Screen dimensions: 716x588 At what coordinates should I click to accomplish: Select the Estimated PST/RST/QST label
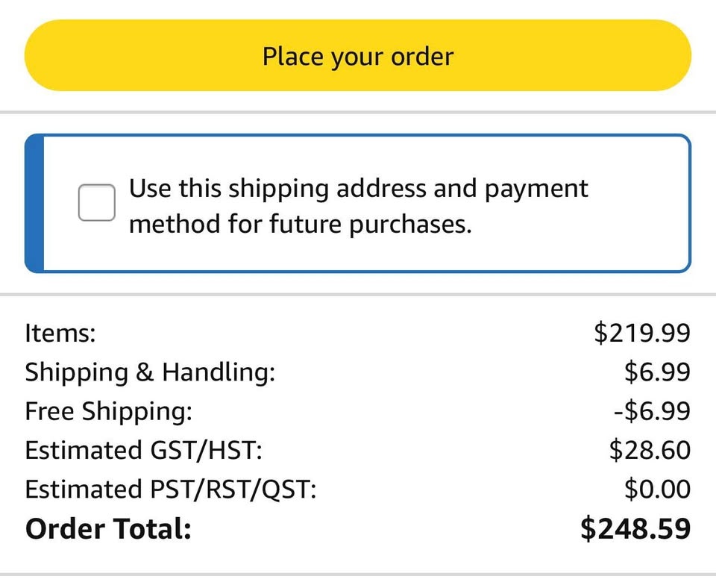171,490
